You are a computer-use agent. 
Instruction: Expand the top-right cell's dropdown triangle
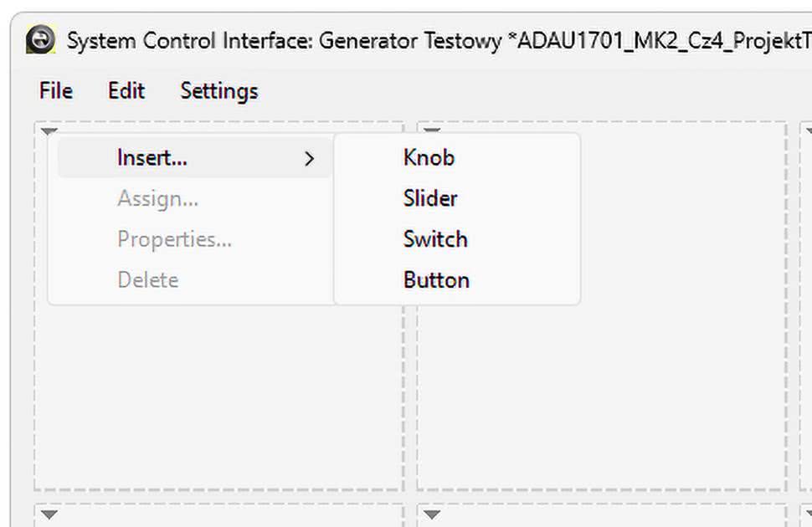click(x=808, y=131)
